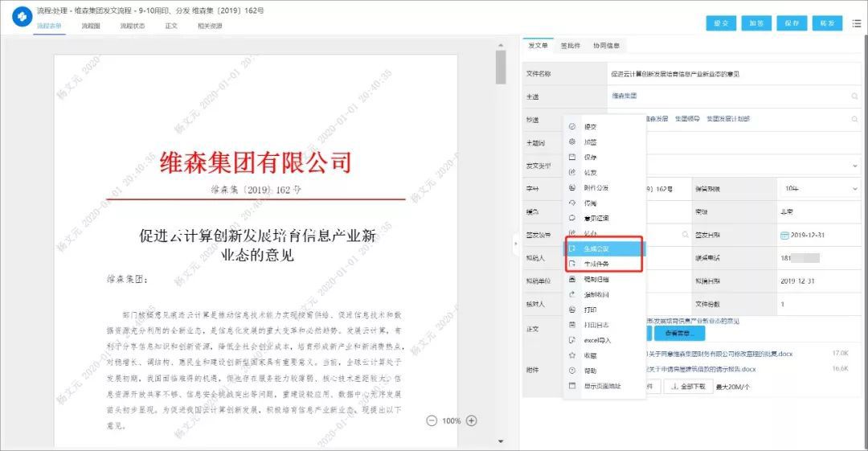This screenshot has height=451, width=868.
Task: Click the 打印 printer icon in the menu
Action: [572, 310]
